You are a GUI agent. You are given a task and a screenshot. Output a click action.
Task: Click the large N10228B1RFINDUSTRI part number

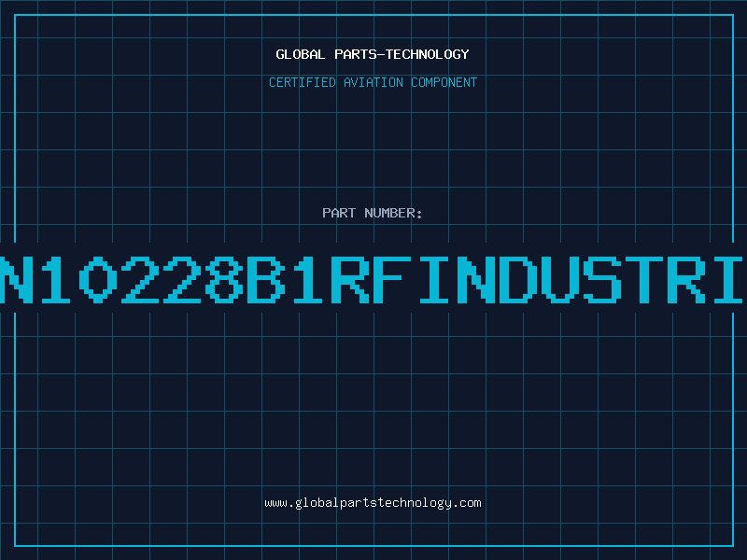point(372,279)
